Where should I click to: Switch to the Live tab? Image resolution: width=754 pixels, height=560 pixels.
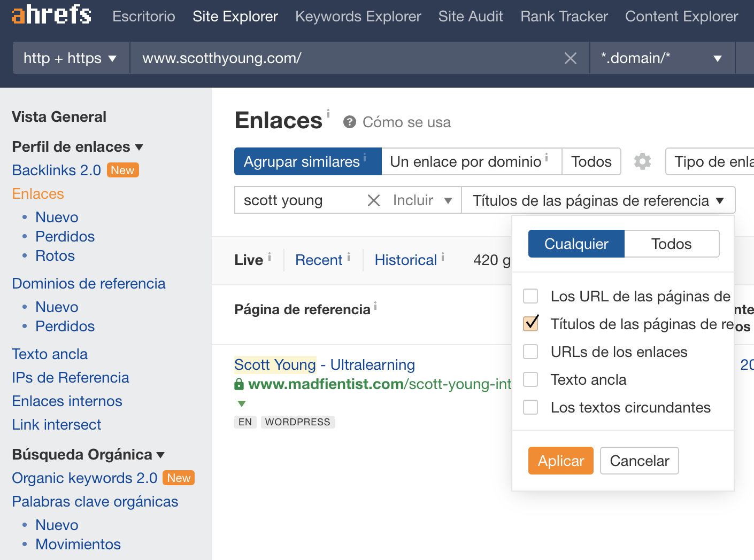[249, 260]
